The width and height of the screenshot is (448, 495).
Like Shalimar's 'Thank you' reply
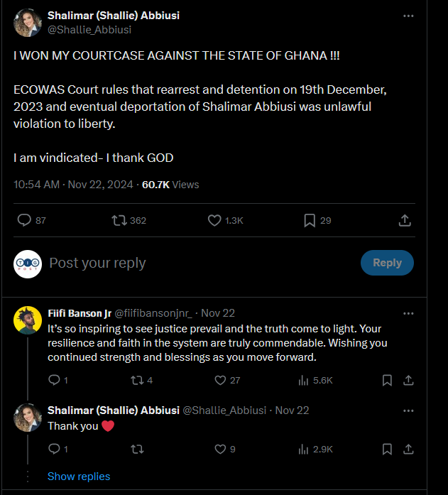220,449
